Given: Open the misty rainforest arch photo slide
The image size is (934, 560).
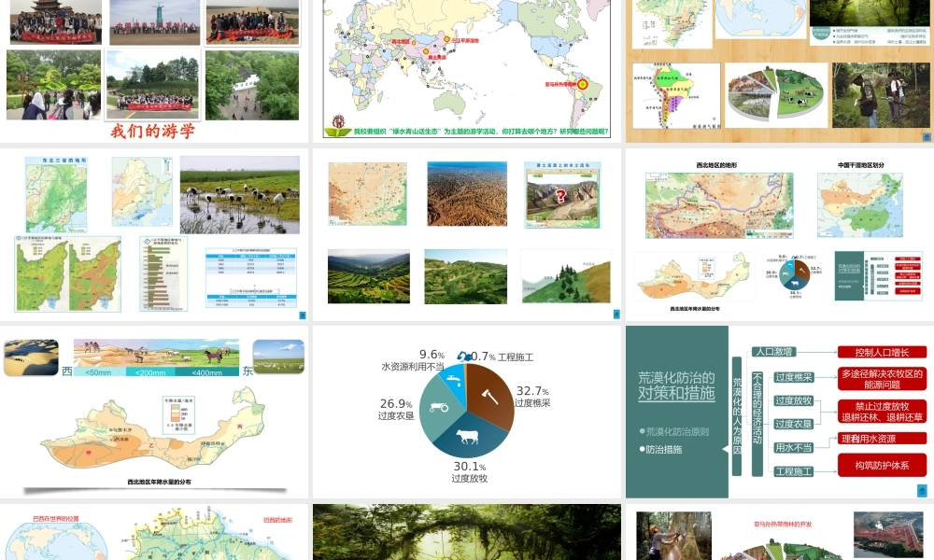Looking at the screenshot, I should point(467,532).
